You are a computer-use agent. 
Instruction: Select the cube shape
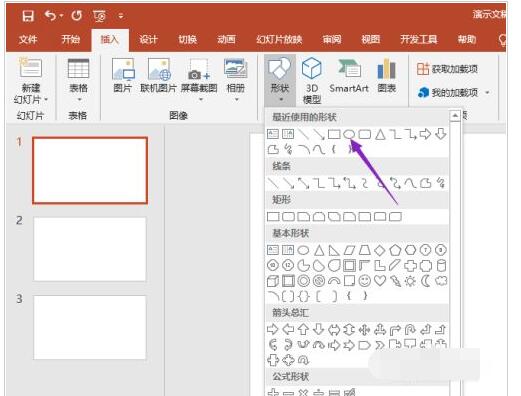[273, 281]
